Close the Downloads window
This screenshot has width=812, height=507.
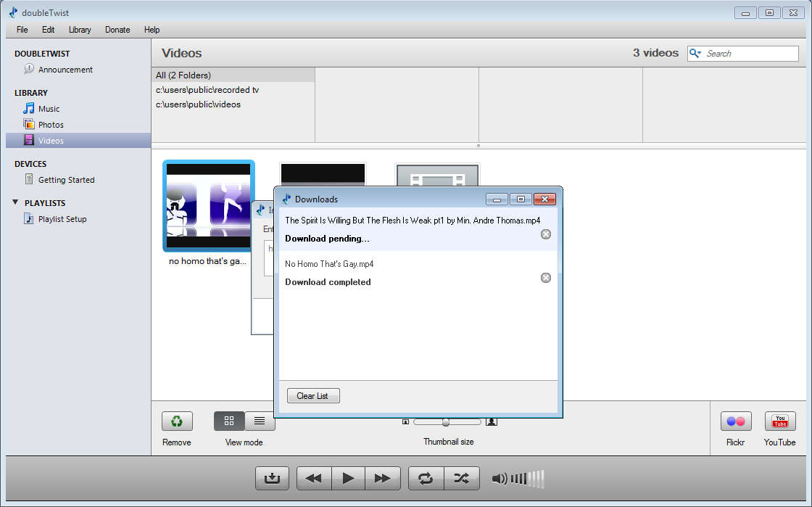(544, 199)
